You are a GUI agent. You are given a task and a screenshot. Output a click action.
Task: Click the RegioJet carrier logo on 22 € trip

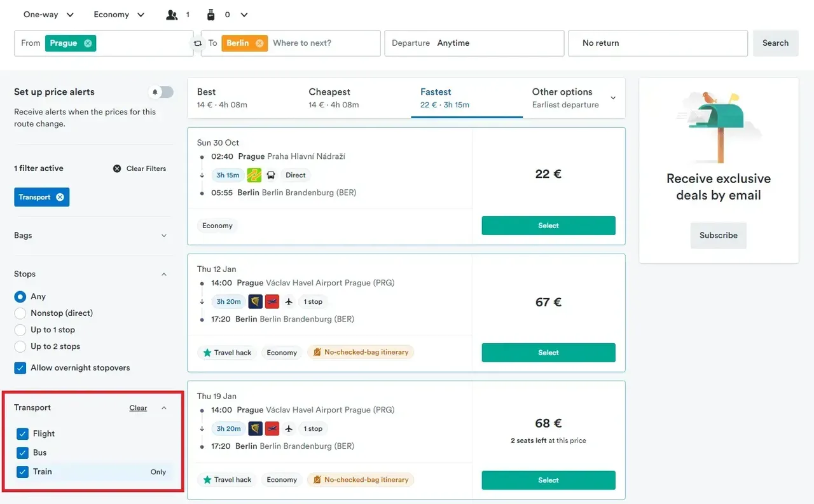coord(254,175)
